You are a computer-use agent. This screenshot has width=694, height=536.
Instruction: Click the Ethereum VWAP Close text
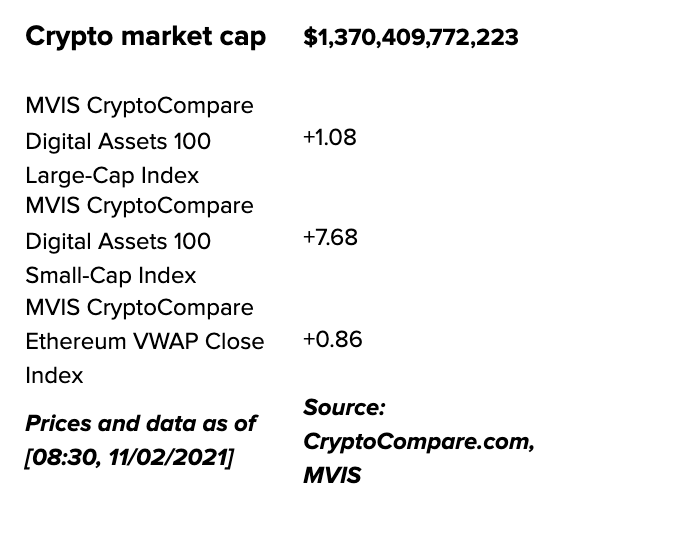coord(144,341)
